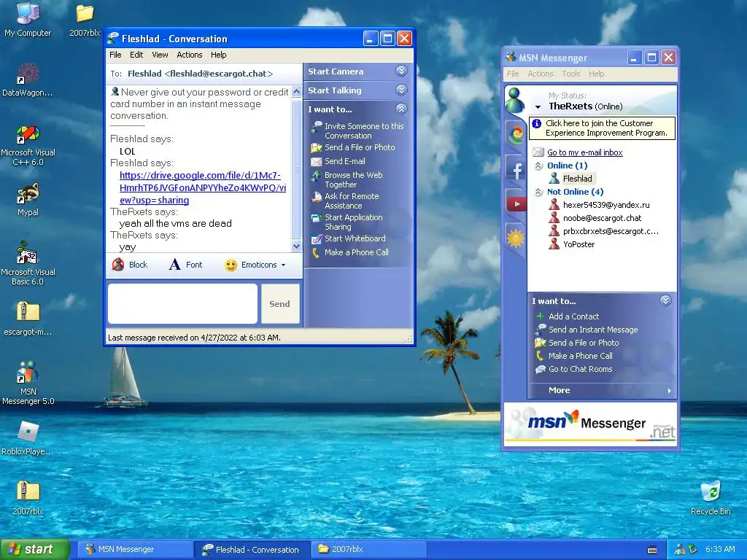The width and height of the screenshot is (747, 560).
Task: Collapse the Online (1) contact group
Action: (x=538, y=166)
